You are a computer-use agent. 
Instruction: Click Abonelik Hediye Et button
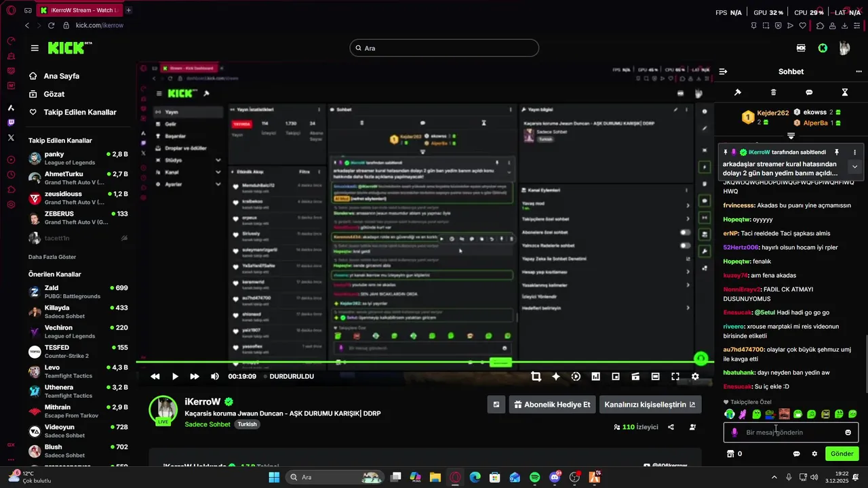552,405
